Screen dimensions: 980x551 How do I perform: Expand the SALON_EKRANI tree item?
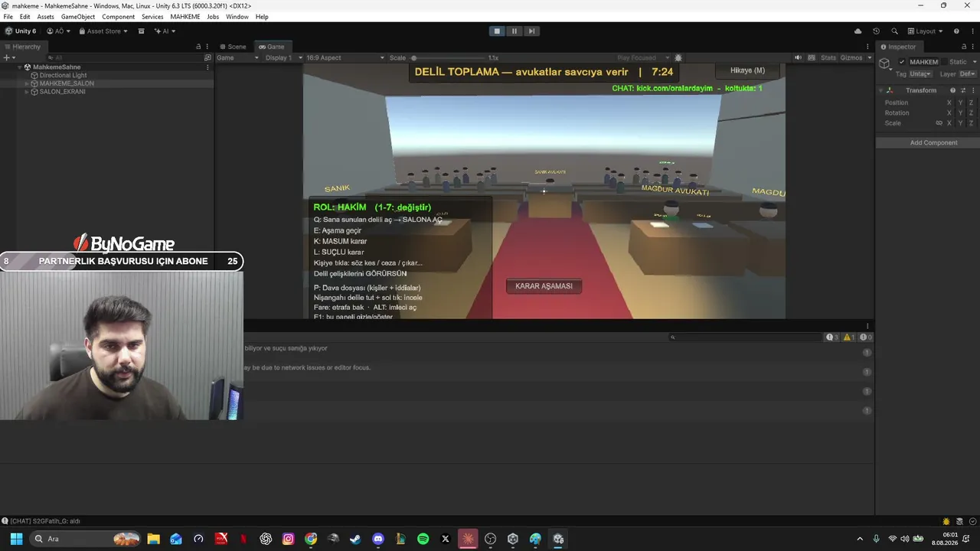point(27,92)
